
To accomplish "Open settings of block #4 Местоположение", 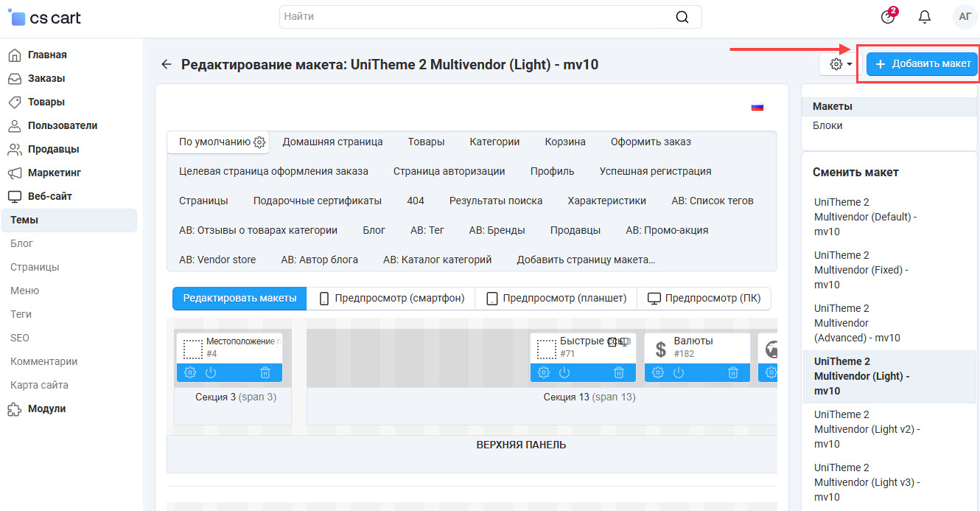I will [x=190, y=372].
